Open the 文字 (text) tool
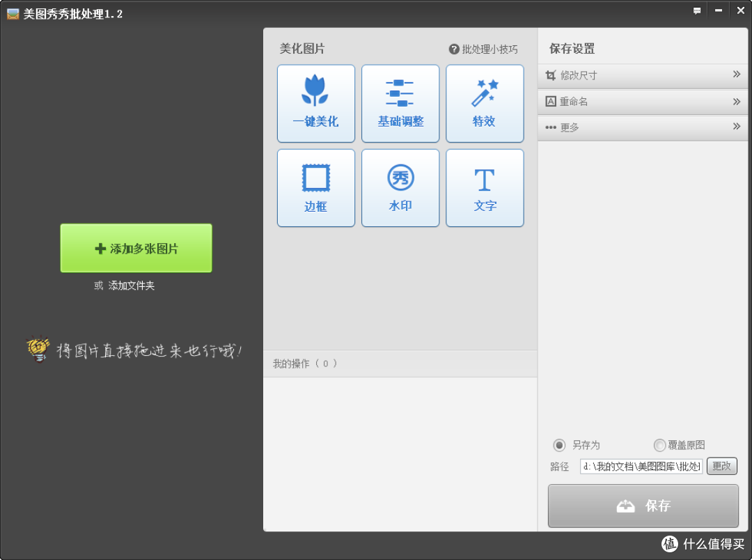The image size is (752, 560). (x=485, y=187)
